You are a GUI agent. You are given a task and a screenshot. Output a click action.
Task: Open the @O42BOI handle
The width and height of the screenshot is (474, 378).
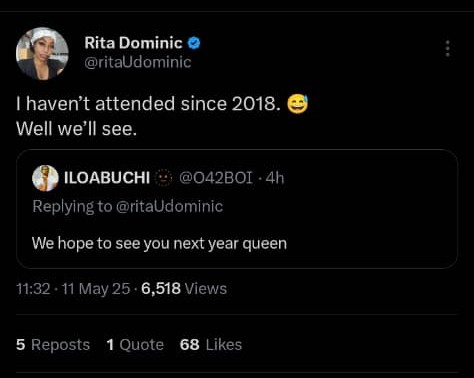point(216,178)
